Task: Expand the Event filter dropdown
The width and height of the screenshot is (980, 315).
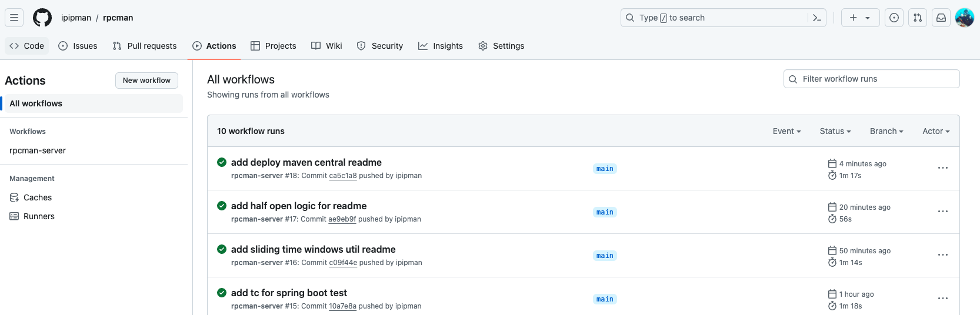Action: coord(786,131)
